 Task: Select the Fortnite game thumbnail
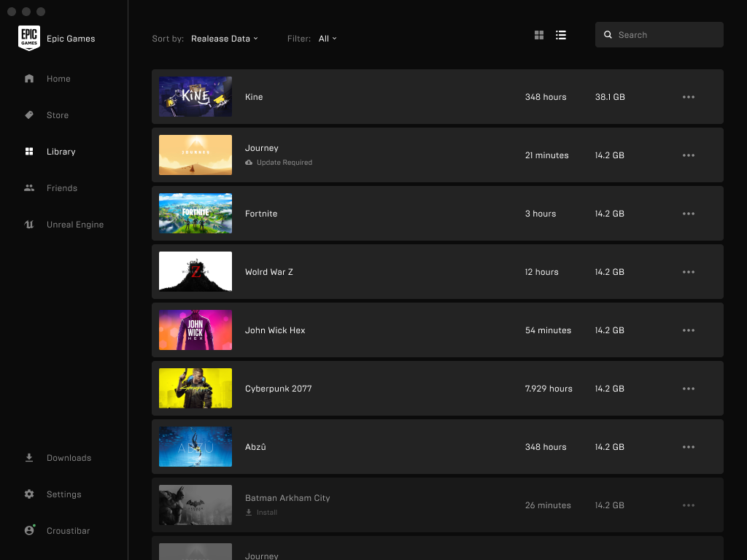pos(196,214)
